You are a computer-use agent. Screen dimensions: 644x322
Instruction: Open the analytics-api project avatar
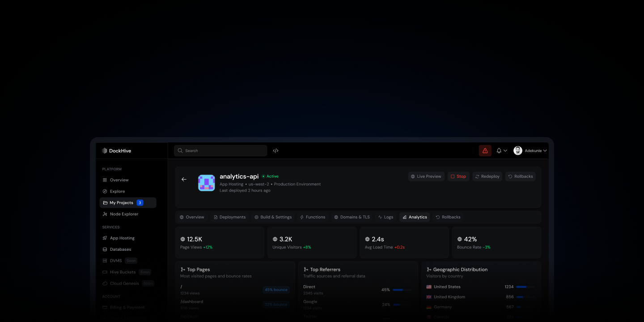tap(207, 183)
